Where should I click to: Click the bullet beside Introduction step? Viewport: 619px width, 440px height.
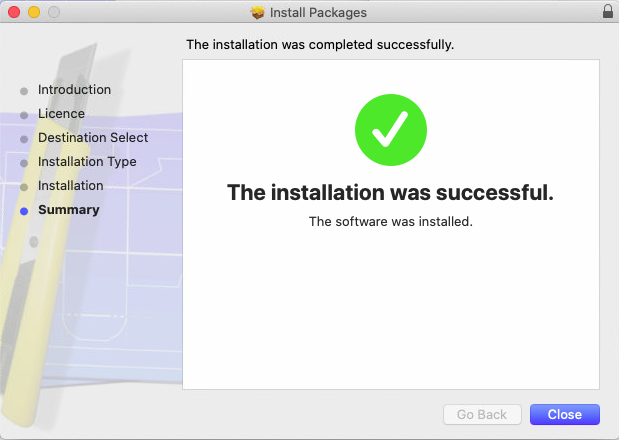click(x=24, y=91)
